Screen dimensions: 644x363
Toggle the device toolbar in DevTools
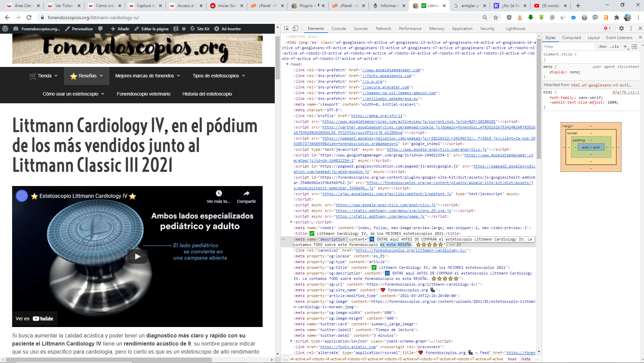coord(295,29)
